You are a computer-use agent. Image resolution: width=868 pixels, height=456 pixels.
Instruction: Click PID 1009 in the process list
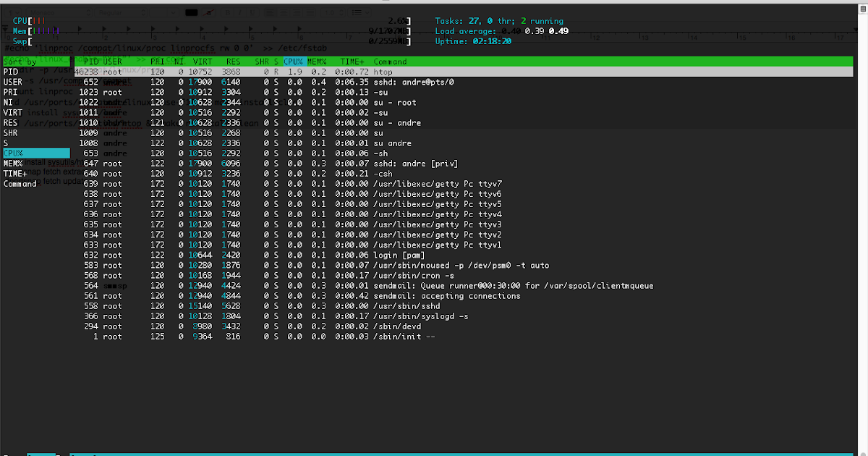tap(89, 132)
